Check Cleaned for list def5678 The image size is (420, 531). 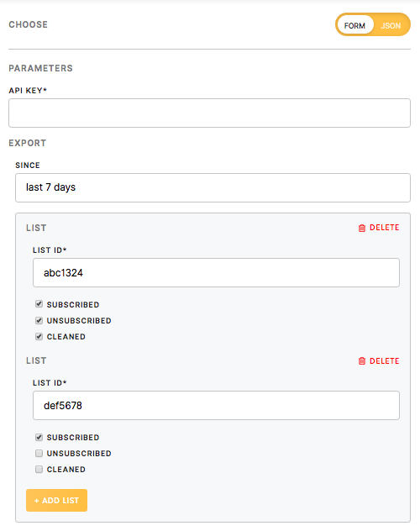[39, 469]
